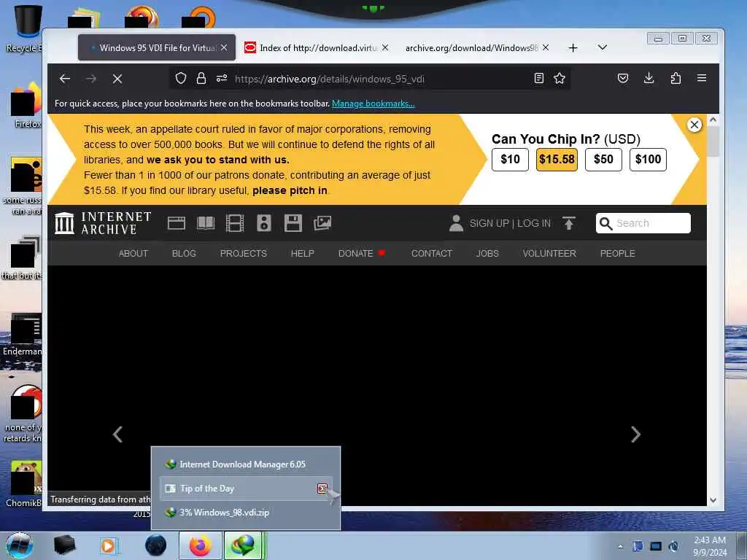Screen dimensions: 747x560
Task: Close the Windows 95 VDI File tab
Action: [224, 47]
